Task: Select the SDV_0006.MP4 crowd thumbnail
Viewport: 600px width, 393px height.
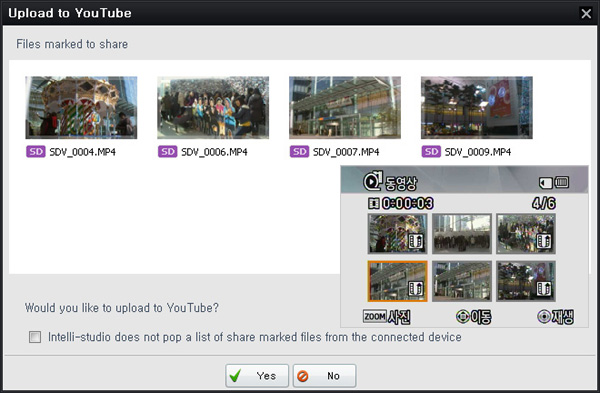Action: 213,108
